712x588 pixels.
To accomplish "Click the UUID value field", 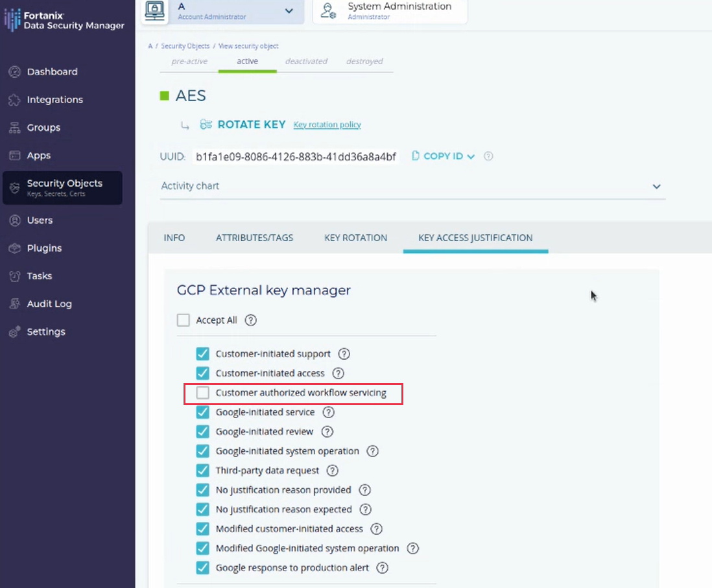I will tap(296, 157).
